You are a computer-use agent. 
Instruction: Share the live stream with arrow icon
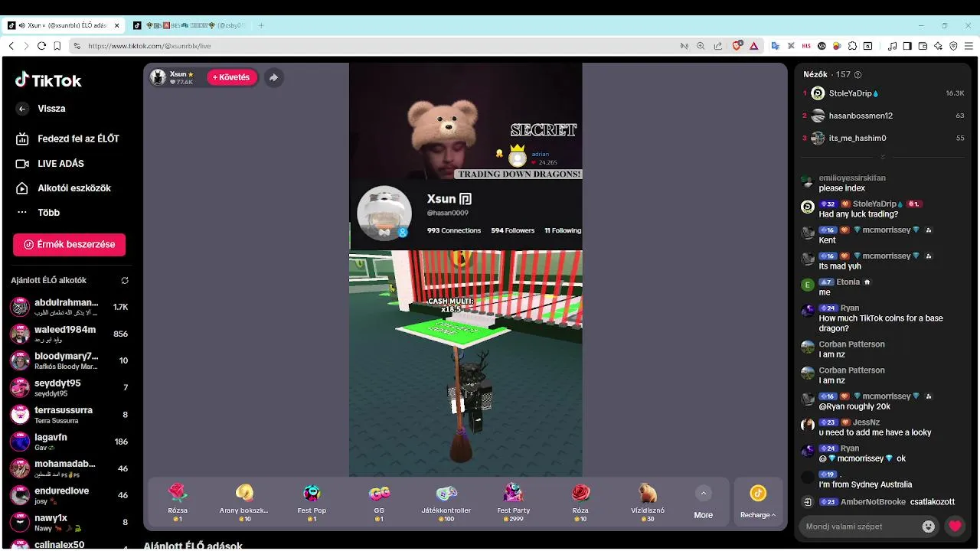tap(273, 77)
